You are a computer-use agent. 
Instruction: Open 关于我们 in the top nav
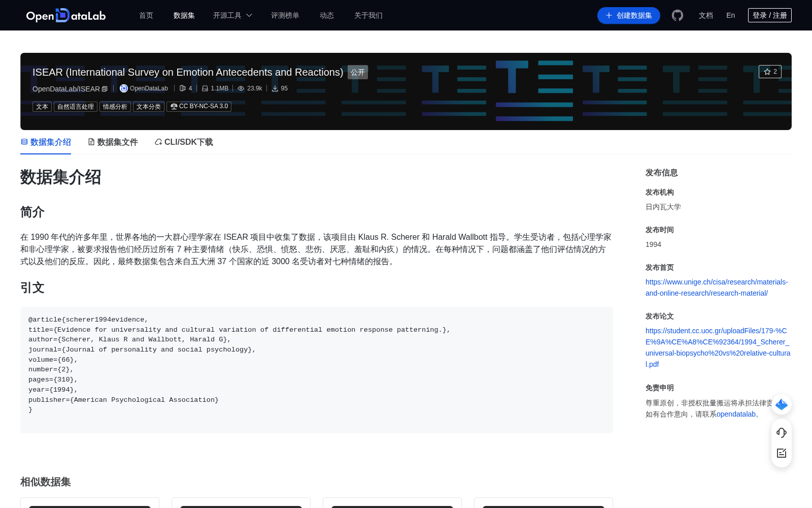click(368, 15)
